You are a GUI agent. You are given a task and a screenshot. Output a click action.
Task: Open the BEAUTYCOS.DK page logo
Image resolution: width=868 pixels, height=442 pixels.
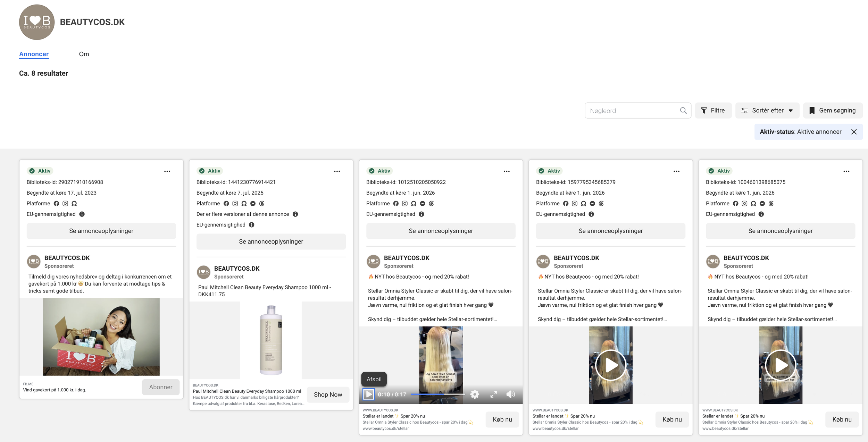click(x=37, y=22)
